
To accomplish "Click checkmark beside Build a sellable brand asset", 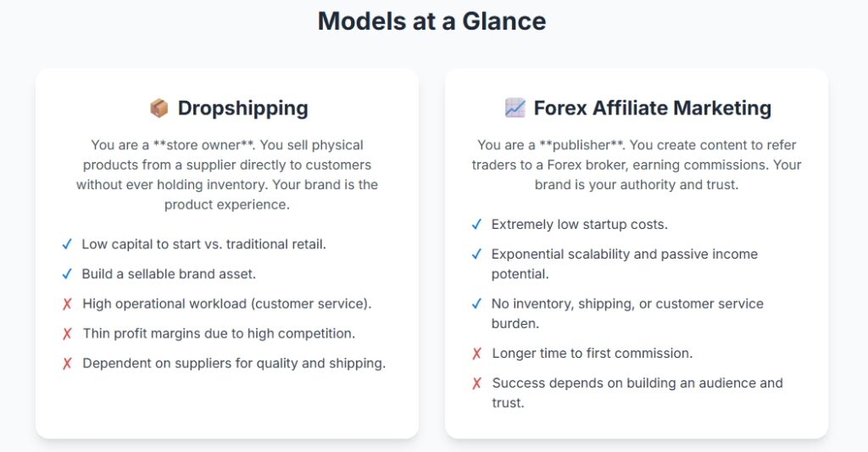I will 67,274.
